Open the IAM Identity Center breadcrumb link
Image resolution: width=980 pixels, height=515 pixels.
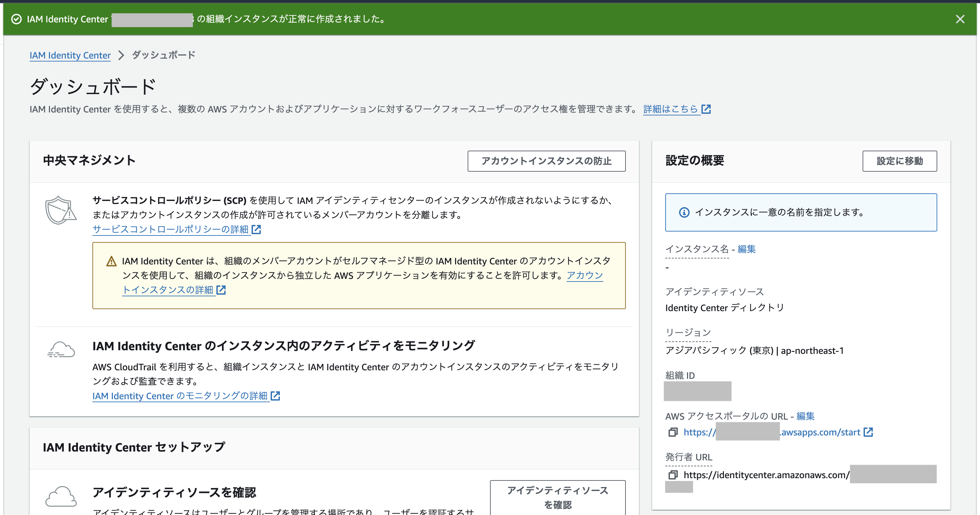pyautogui.click(x=70, y=55)
